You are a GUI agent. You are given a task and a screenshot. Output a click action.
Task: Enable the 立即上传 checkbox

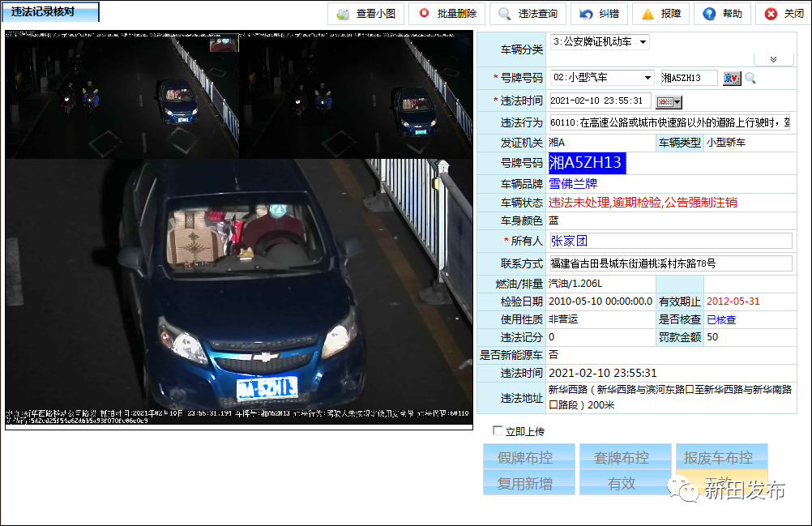(498, 430)
